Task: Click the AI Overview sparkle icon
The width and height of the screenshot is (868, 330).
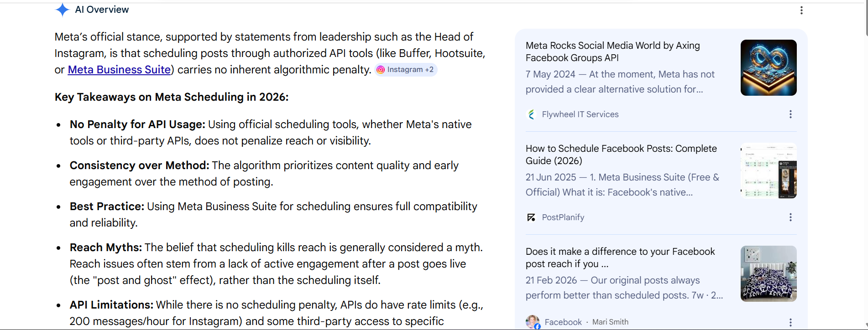Action: click(x=62, y=10)
